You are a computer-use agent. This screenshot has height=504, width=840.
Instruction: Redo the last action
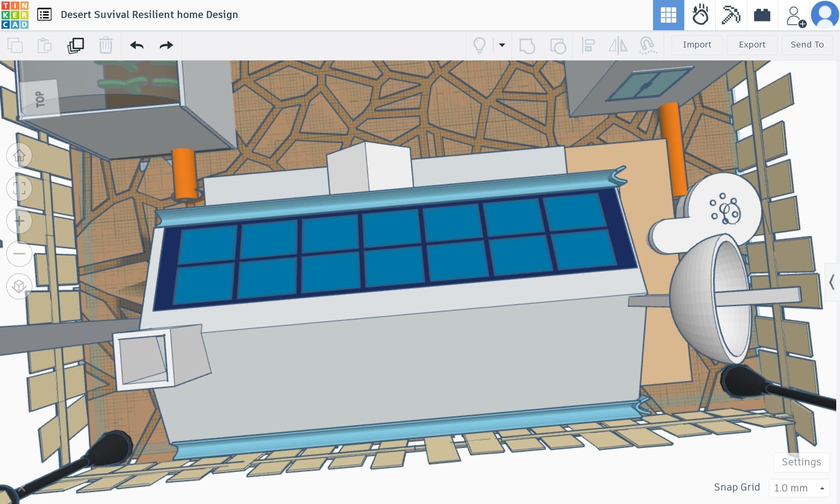(x=166, y=45)
